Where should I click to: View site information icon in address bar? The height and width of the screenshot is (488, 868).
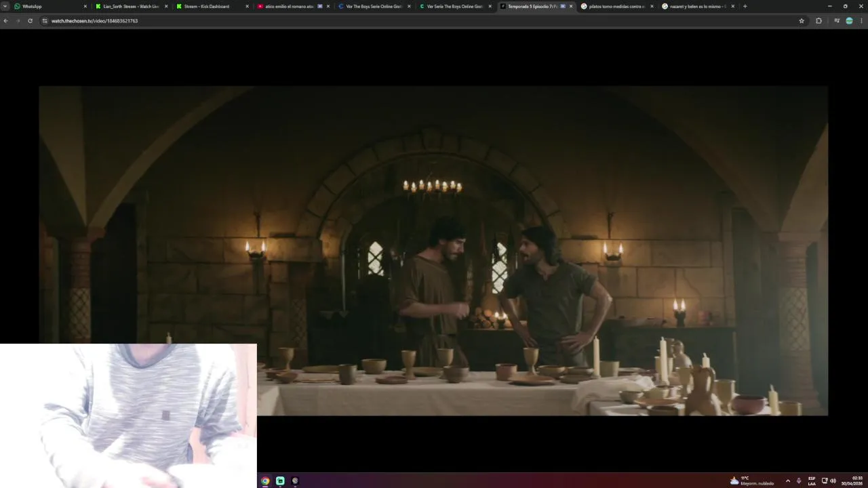click(x=45, y=21)
